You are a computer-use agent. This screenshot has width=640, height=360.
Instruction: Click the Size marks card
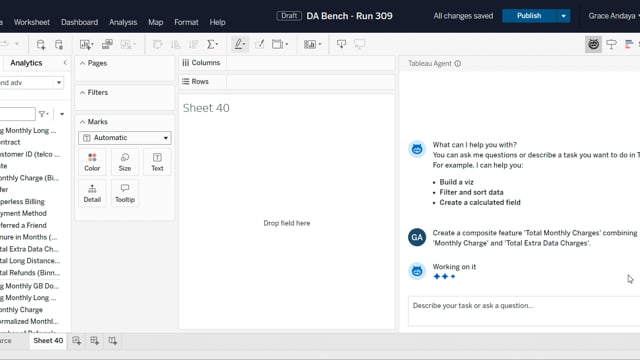click(x=125, y=162)
